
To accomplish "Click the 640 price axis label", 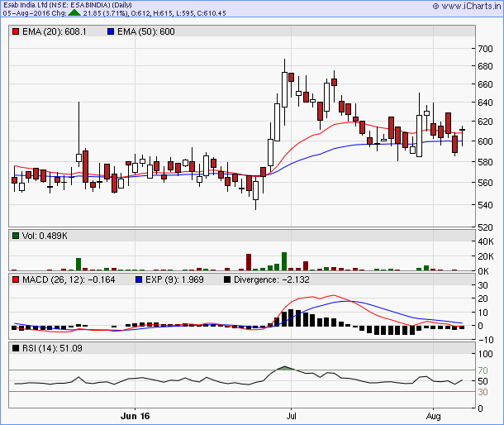I will point(485,103).
